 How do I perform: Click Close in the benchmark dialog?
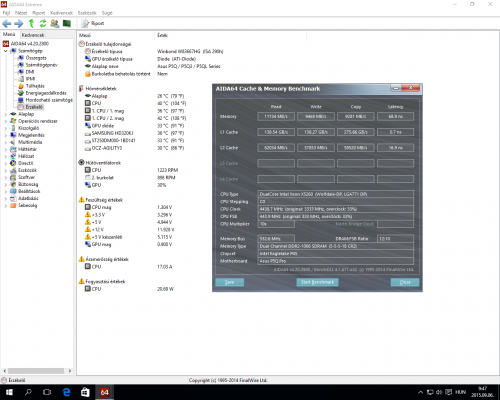coord(405,282)
